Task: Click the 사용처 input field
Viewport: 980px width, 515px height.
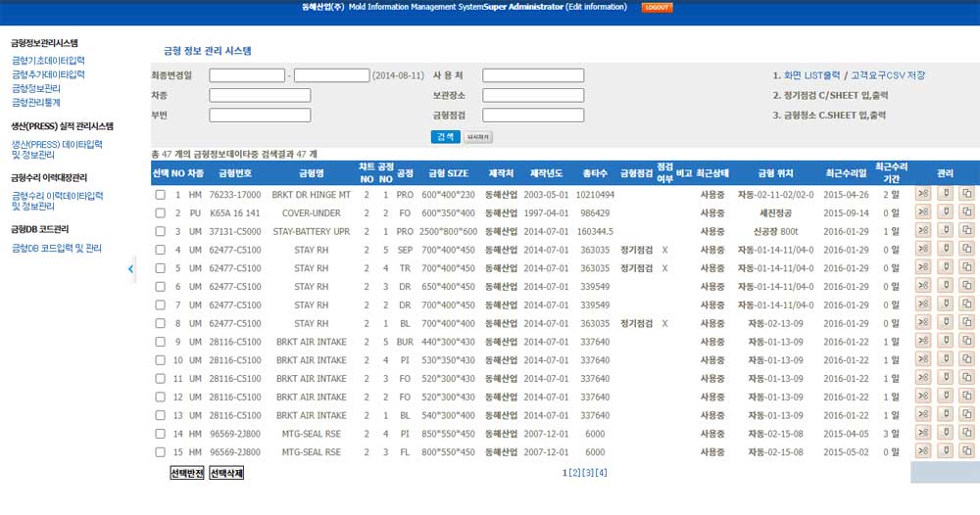Action: click(533, 75)
